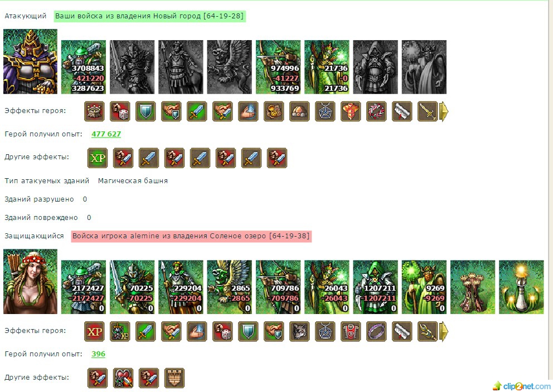Click the attacker archer unit with 974996

[278, 67]
